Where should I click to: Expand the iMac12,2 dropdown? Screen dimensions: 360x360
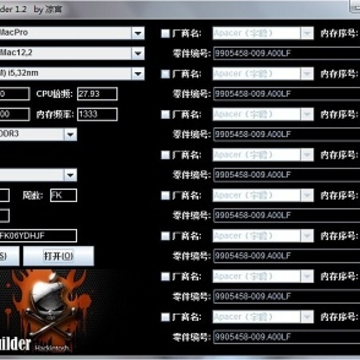click(72, 53)
